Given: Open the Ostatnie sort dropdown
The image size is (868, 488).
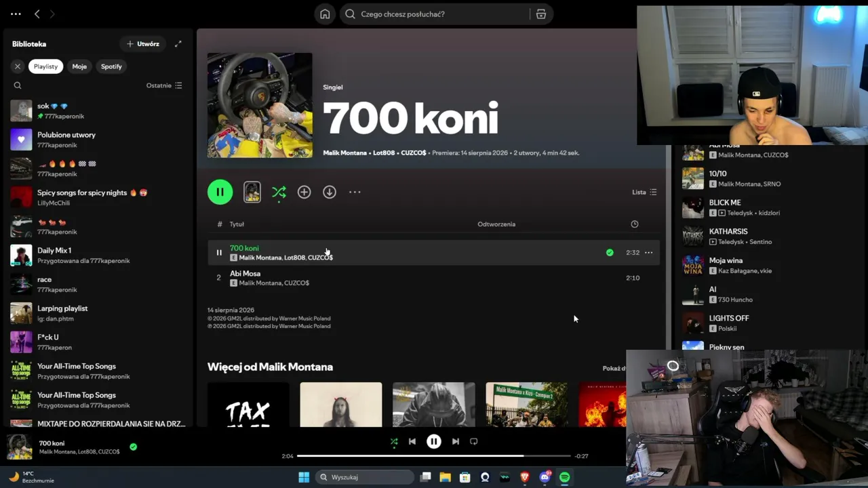Looking at the screenshot, I should (164, 85).
